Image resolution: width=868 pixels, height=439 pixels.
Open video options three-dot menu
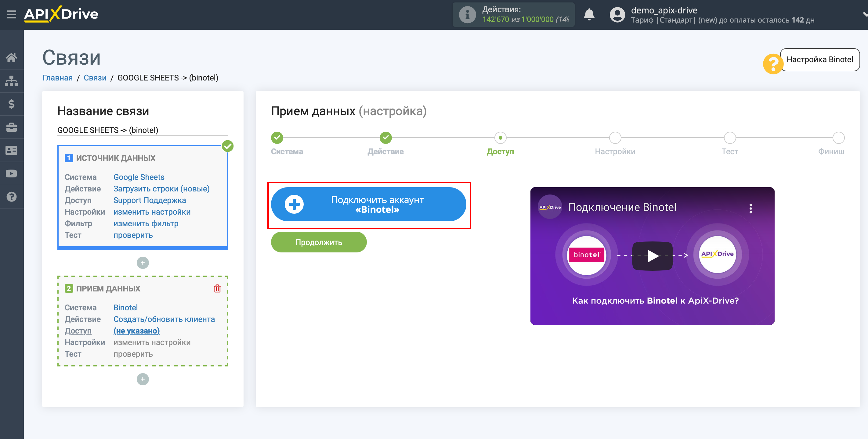tap(750, 209)
